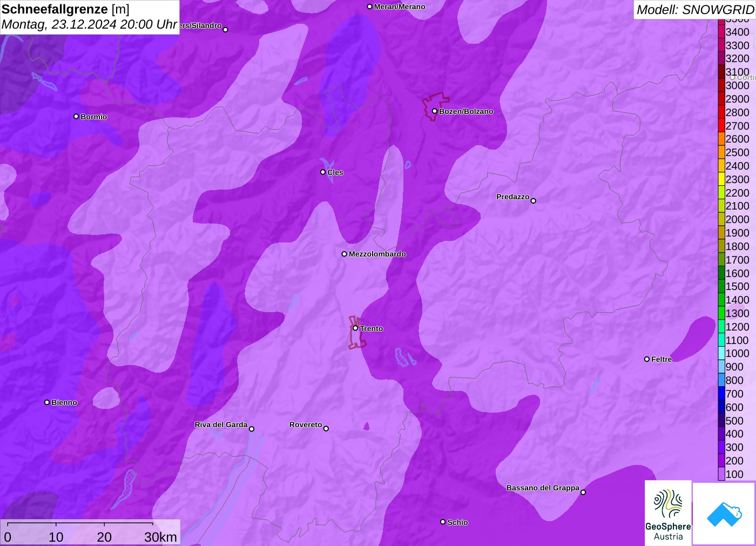Click the 200 legend value
Viewport: 756px width, 546px height.
pyautogui.click(x=734, y=461)
